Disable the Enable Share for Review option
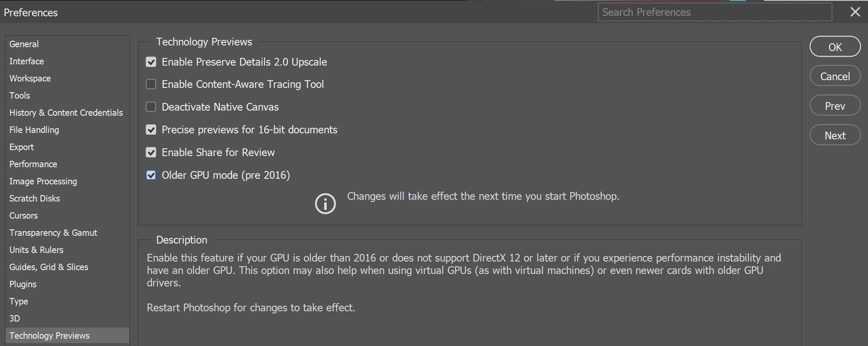868x346 pixels. [151, 153]
